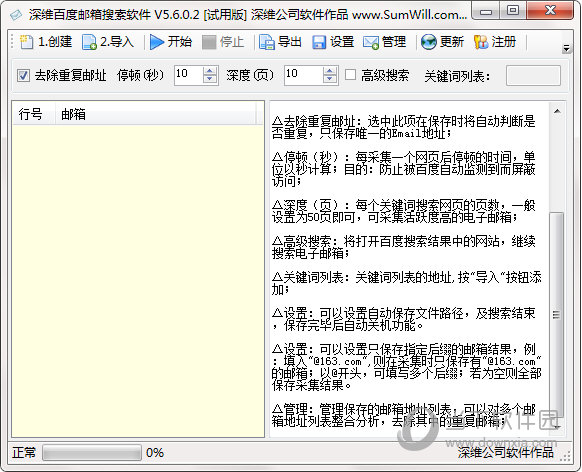The width and height of the screenshot is (582, 472).
Task: Open 管理 via the envelope icon
Action: pos(370,42)
